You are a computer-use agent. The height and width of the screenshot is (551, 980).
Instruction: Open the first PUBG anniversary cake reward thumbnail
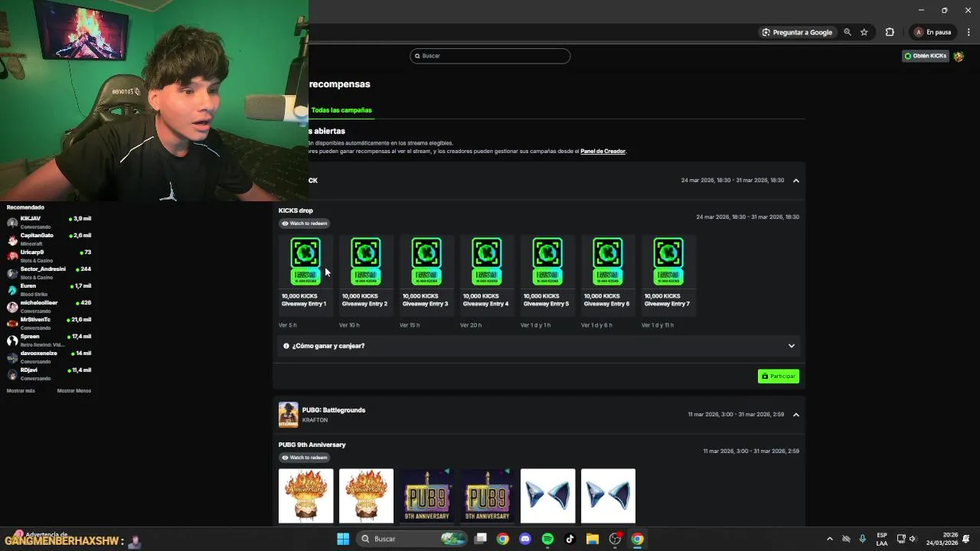[x=305, y=496]
